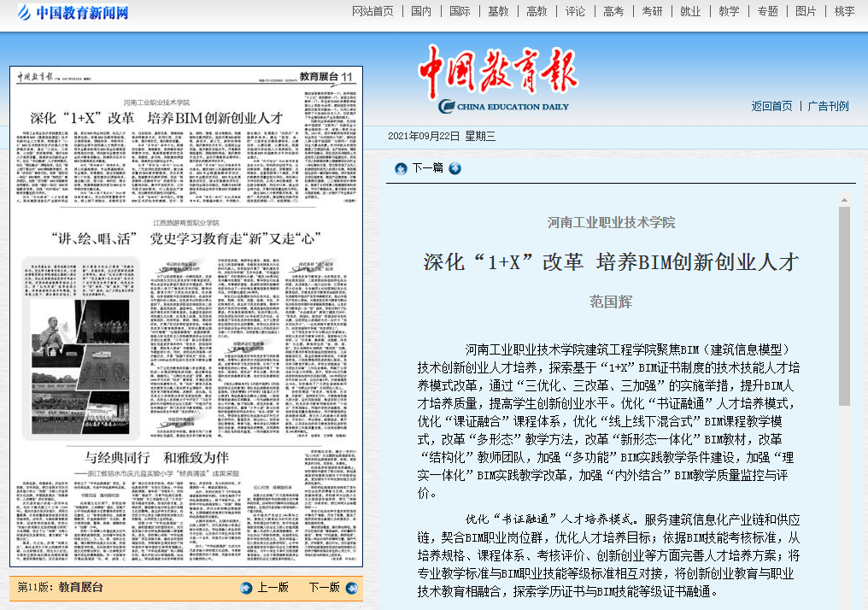
Task: Open the 广告刊例 link
Action: coord(828,106)
